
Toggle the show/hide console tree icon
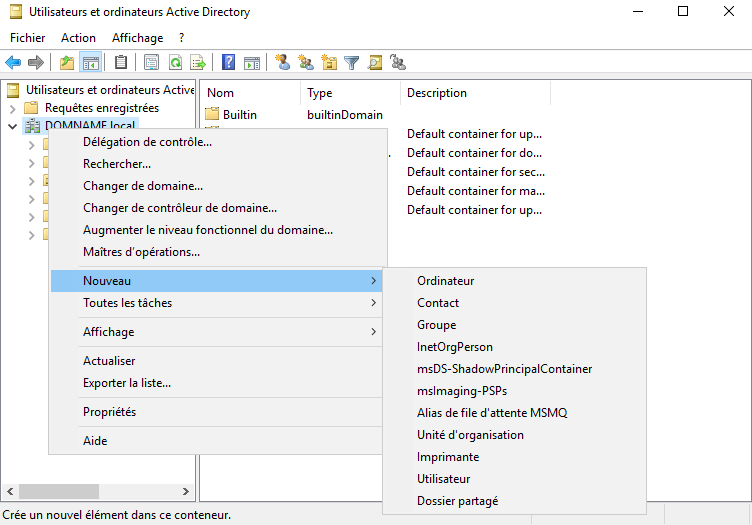[91, 63]
